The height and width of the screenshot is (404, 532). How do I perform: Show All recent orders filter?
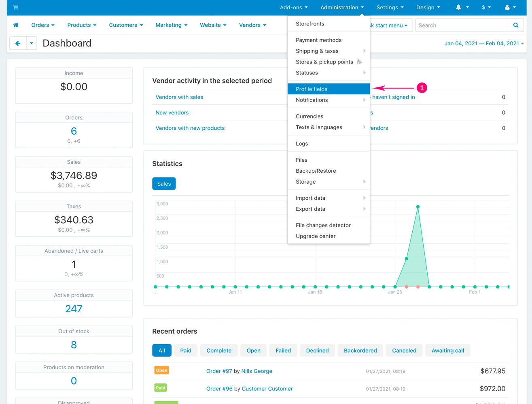pos(162,351)
